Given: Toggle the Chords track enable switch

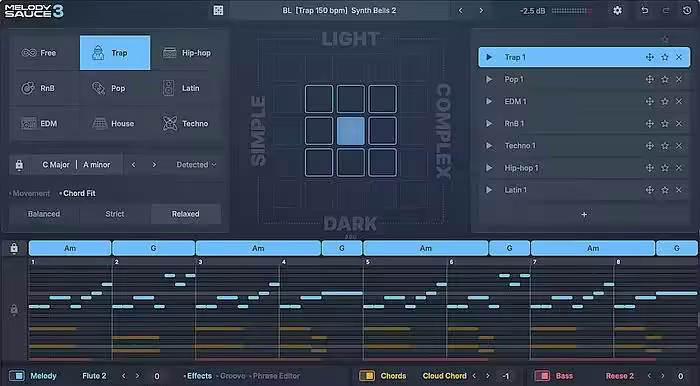Looking at the screenshot, I should click(367, 376).
